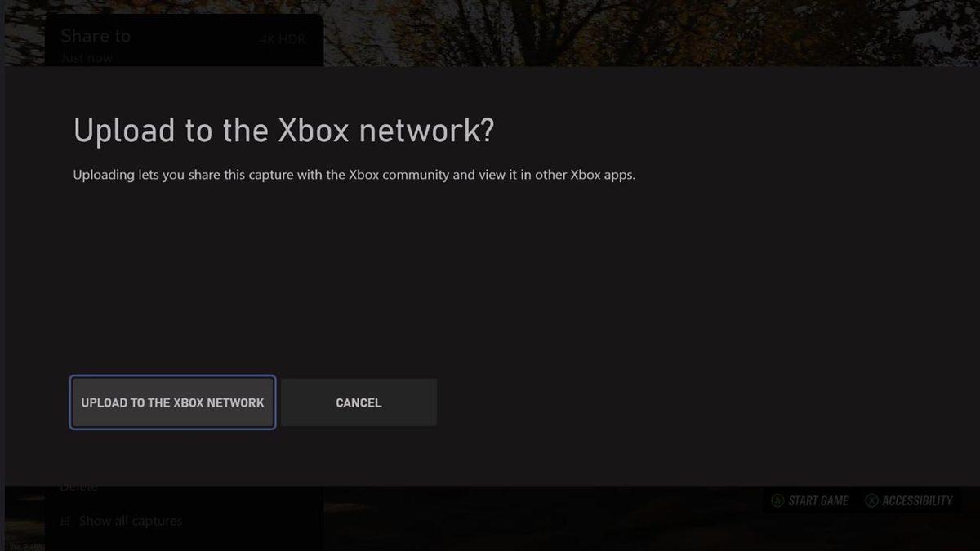Select the CANCEL label inside its button
The height and width of the screenshot is (551, 980).
coord(358,402)
